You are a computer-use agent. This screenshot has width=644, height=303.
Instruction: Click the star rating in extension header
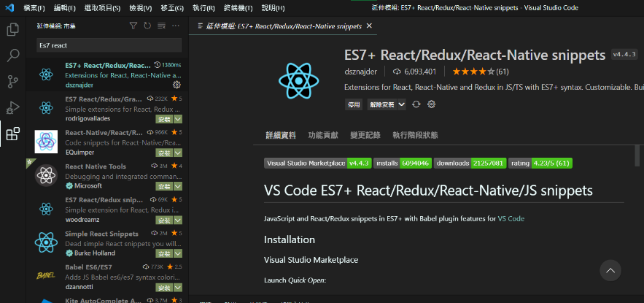[x=473, y=72]
